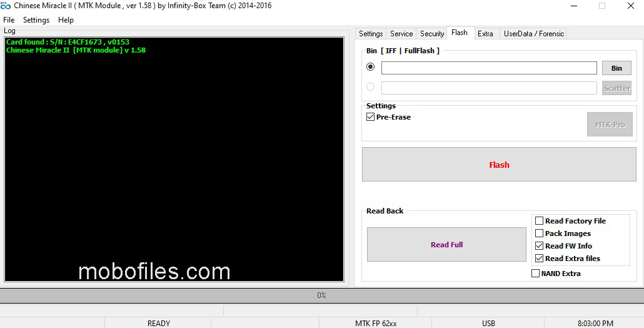Click the 8:03:00 PM clock in status bar
This screenshot has width=644, height=328.
pyautogui.click(x=595, y=323)
